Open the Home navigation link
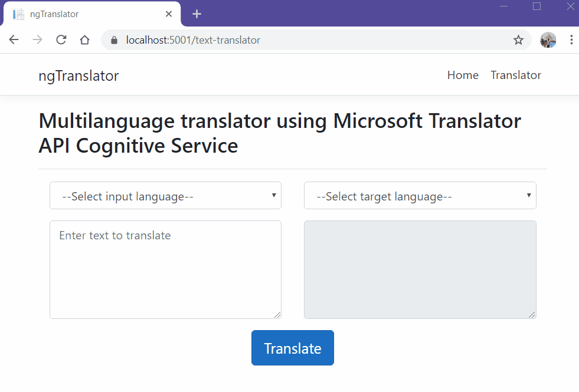579x392 pixels. point(463,75)
